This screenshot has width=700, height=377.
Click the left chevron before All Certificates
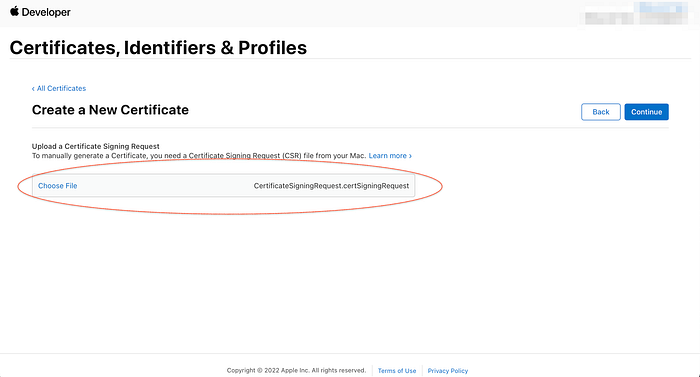33,89
